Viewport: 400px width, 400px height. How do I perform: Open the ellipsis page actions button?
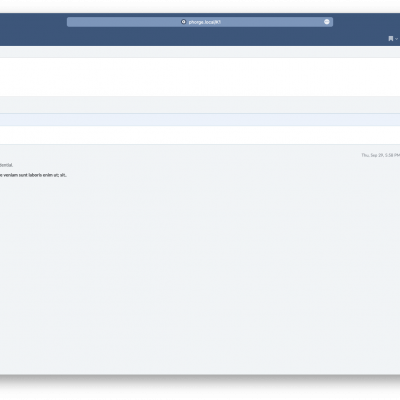pyautogui.click(x=327, y=22)
